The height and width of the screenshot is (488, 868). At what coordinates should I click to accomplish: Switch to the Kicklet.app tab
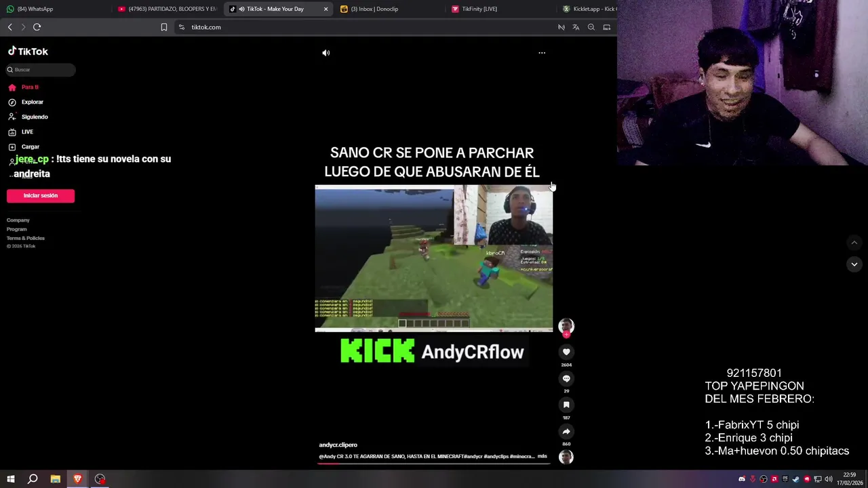[589, 9]
